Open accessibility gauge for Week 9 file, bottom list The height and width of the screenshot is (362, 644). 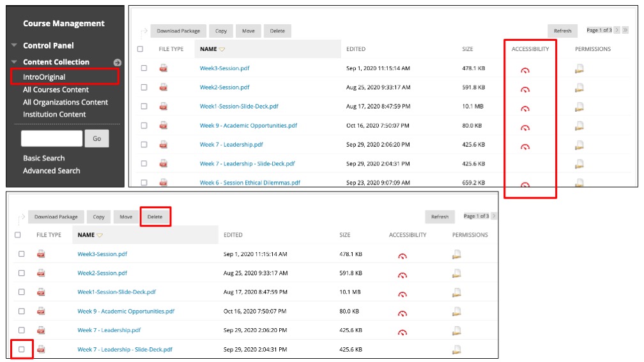pos(402,313)
